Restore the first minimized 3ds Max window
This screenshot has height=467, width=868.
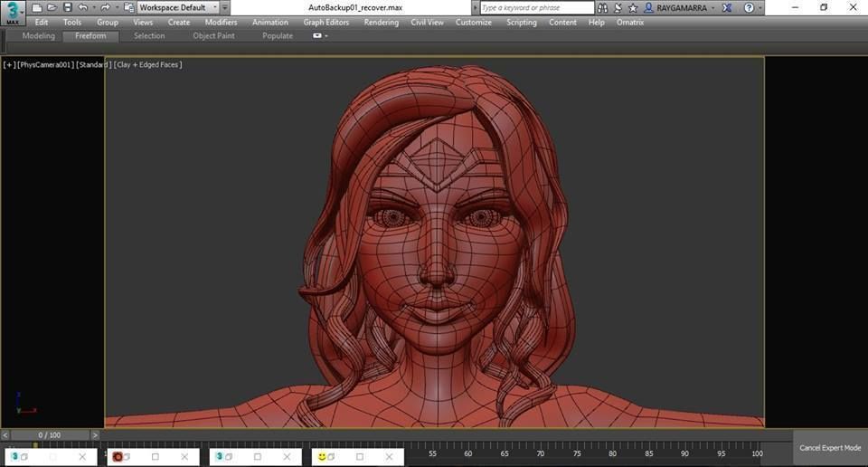click(24, 456)
